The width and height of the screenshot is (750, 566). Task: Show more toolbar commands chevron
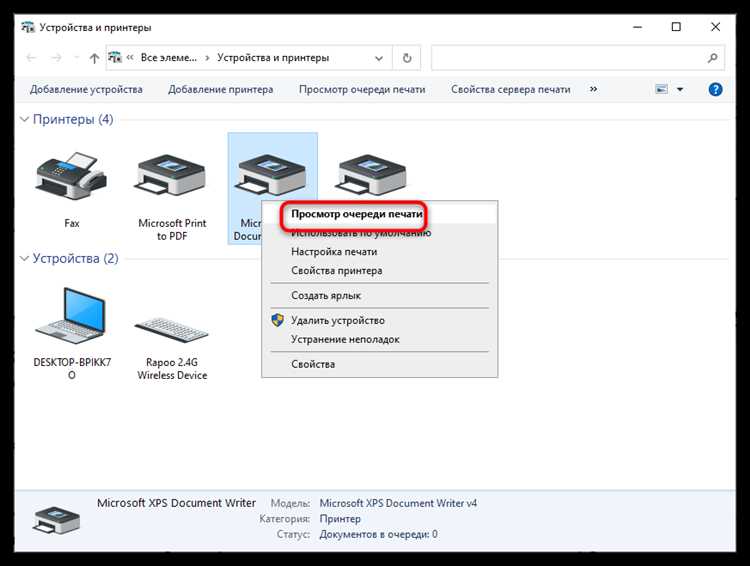tap(593, 89)
